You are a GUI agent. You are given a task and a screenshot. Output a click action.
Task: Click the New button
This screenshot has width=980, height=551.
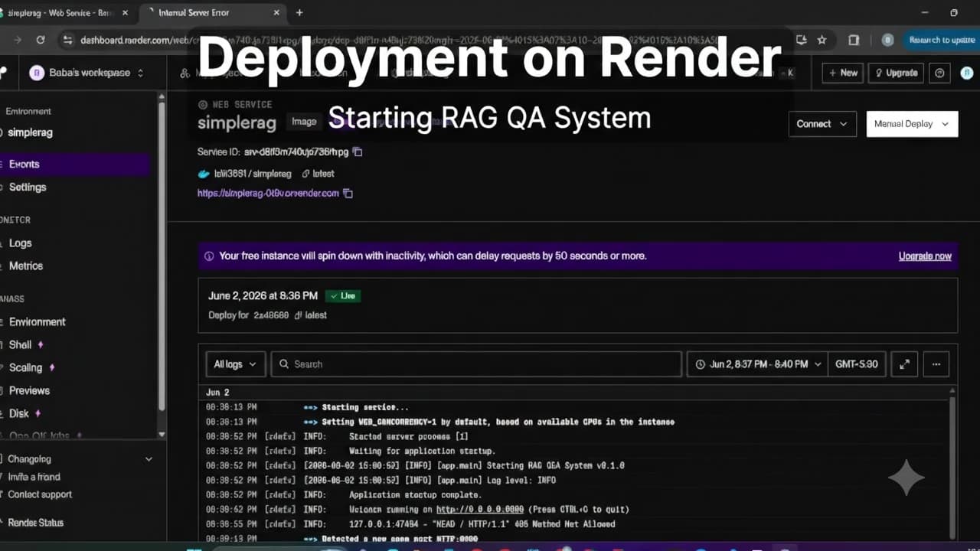point(841,73)
